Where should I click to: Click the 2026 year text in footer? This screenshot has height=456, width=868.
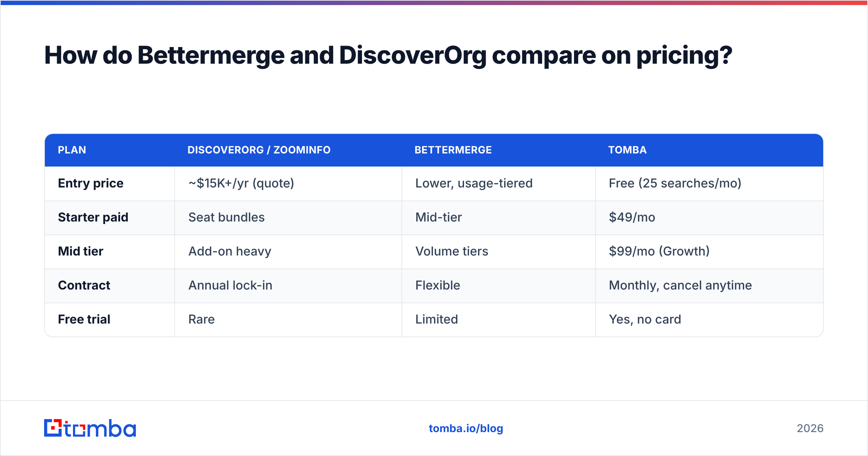[x=810, y=428]
